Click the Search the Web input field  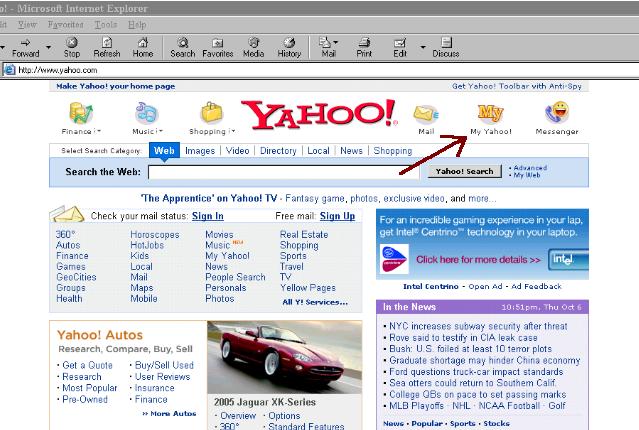pos(284,172)
